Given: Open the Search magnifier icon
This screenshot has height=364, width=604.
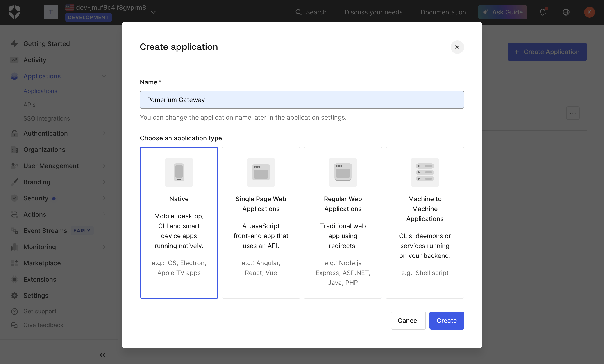Looking at the screenshot, I should pos(299,12).
